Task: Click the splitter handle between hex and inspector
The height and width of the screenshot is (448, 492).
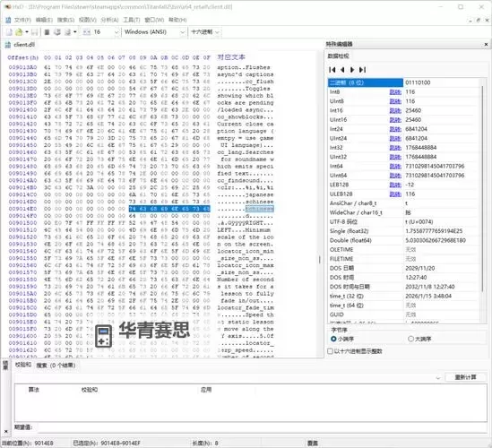Action: pyautogui.click(x=320, y=260)
